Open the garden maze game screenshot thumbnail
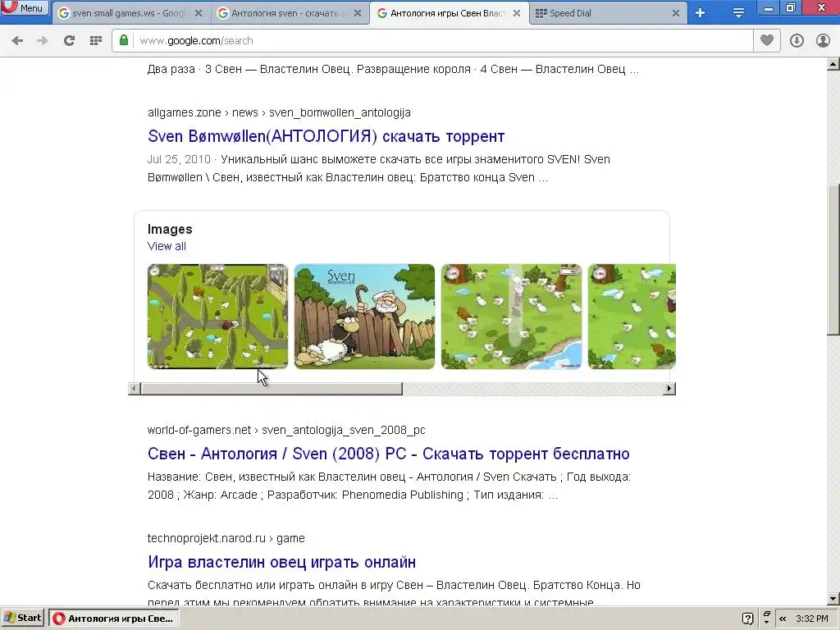The width and height of the screenshot is (840, 630). click(x=217, y=316)
